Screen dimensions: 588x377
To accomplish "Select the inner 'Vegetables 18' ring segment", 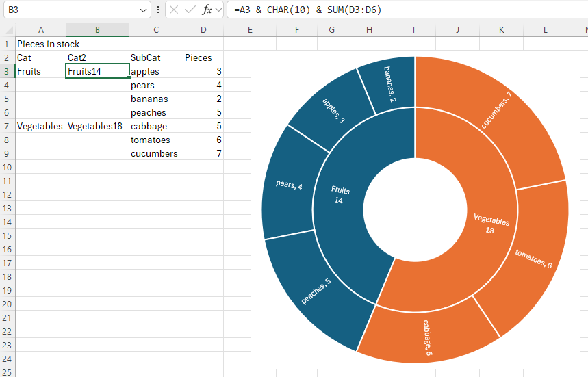I will 489,225.
